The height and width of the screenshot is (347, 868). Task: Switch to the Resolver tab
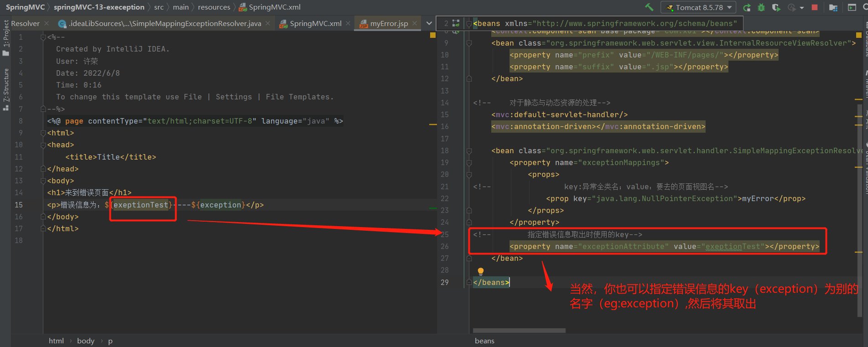click(x=25, y=23)
